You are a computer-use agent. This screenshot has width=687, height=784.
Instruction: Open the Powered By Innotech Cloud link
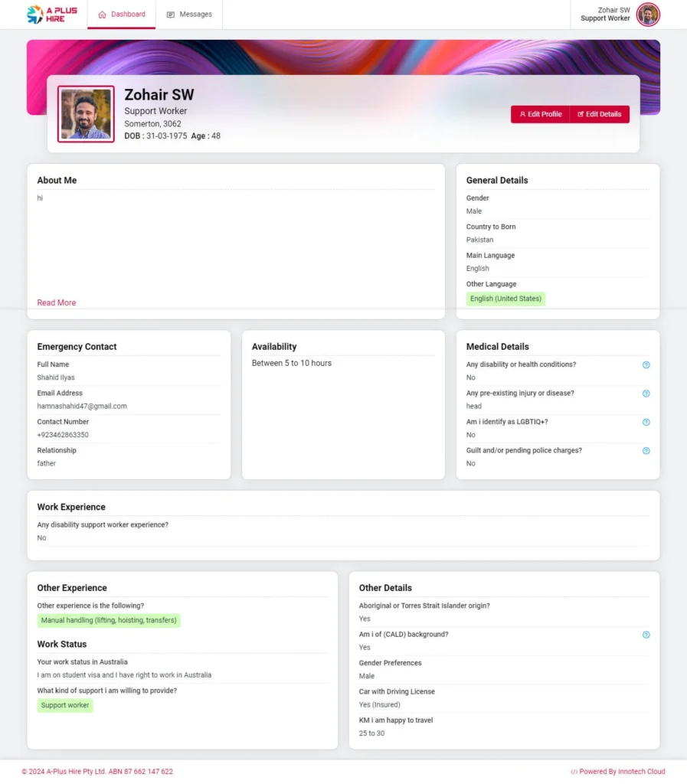point(618,772)
